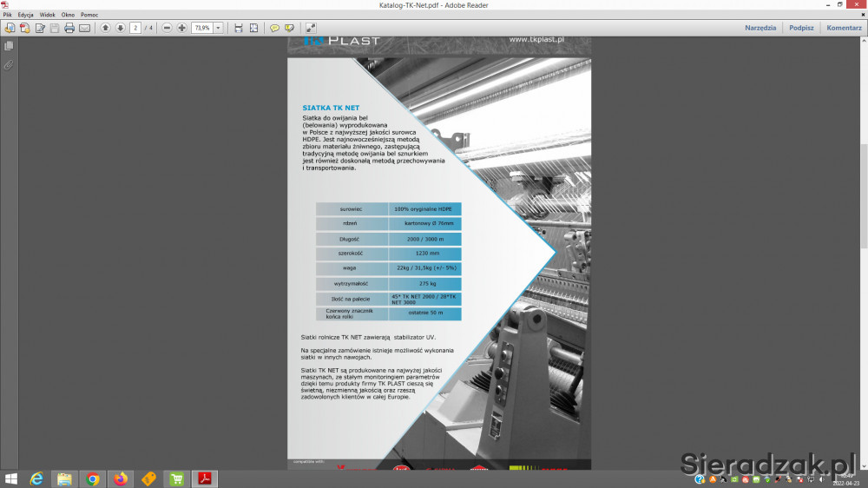Image resolution: width=868 pixels, height=488 pixels.
Task: Toggle the attachments paperclip panel
Action: click(9, 65)
